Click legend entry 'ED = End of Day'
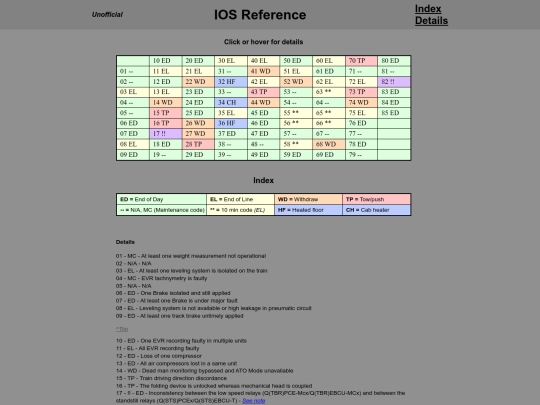Screen dimensions: 540x405 click(162, 199)
